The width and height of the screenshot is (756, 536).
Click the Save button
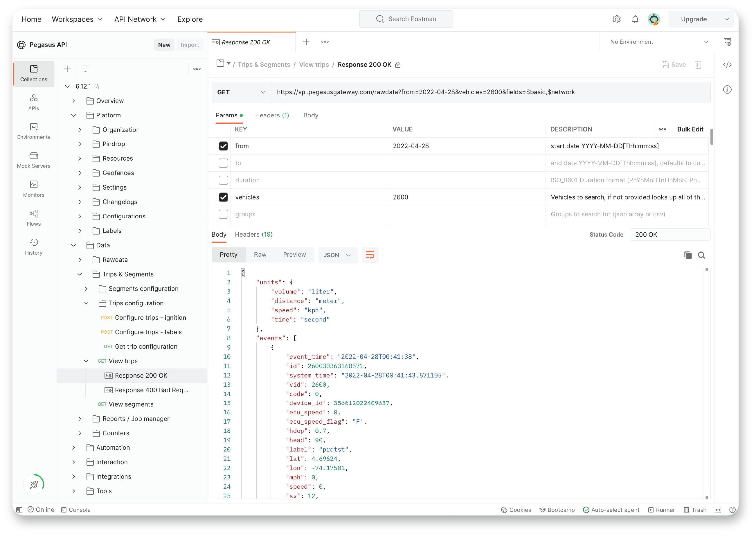[x=674, y=65]
